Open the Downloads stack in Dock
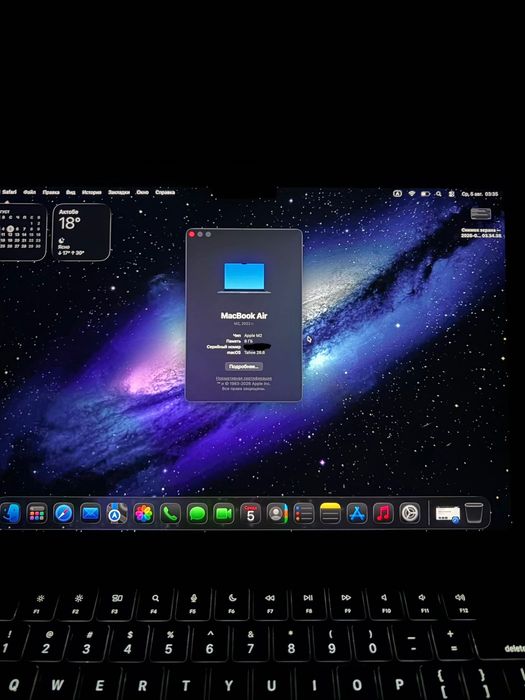This screenshot has height=700, width=525. (x=447, y=514)
